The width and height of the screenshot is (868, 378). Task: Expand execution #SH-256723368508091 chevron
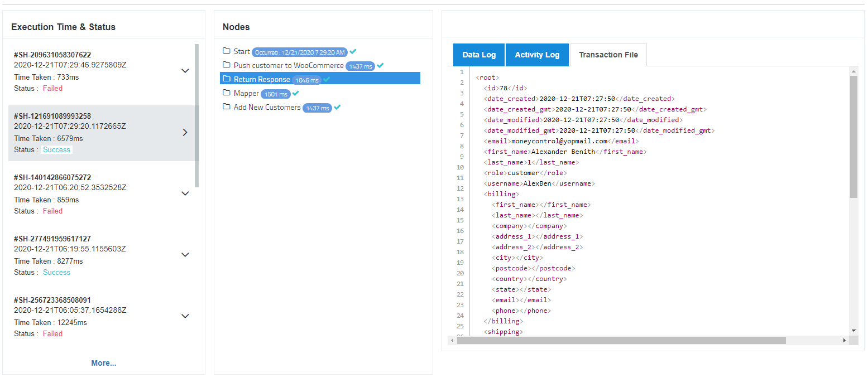[x=185, y=316]
